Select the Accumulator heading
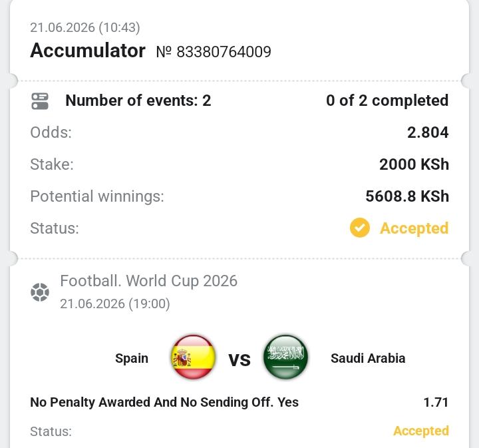Viewport: 479px width, 448px height. pyautogui.click(x=88, y=51)
